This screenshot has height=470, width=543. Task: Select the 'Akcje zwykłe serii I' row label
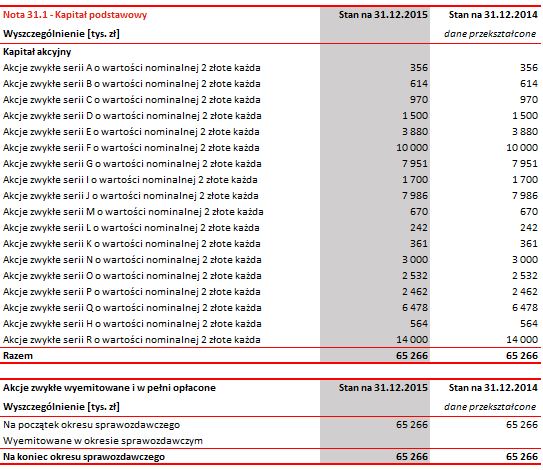pyautogui.click(x=130, y=180)
